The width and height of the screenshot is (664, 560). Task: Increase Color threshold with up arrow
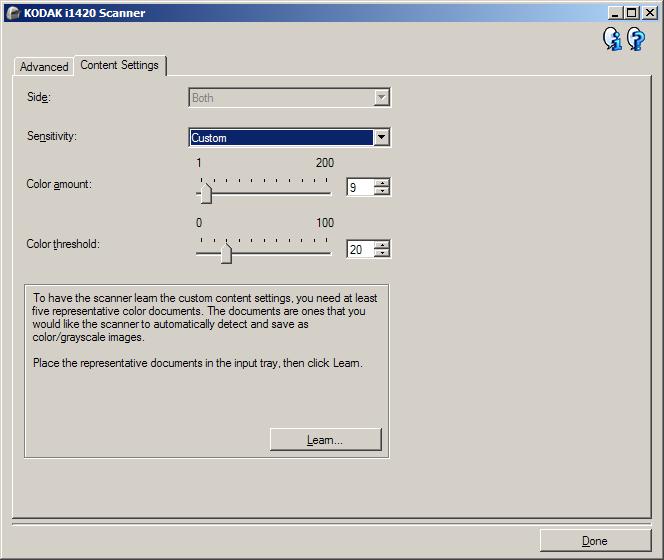tap(382, 245)
